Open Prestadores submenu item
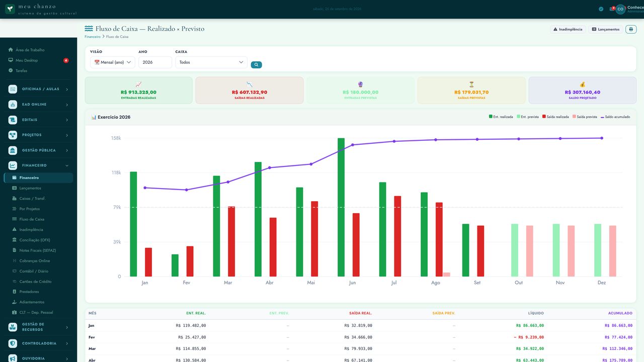 point(38,292)
